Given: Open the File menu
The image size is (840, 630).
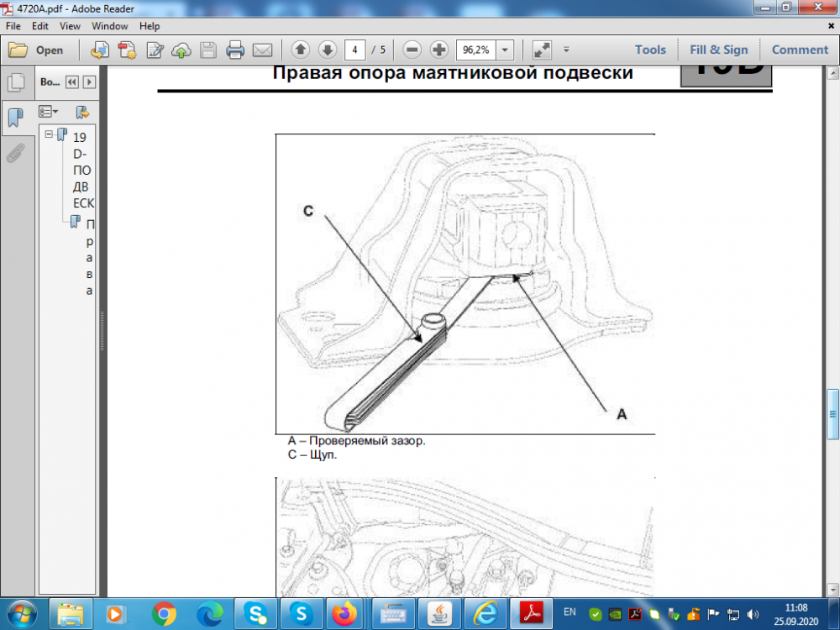Looking at the screenshot, I should (13, 26).
